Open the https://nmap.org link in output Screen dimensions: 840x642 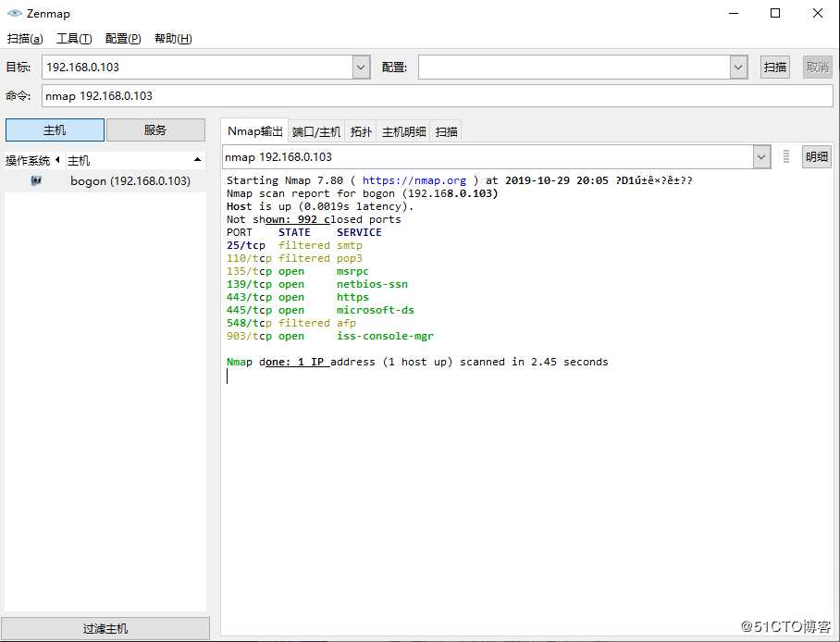(x=414, y=180)
